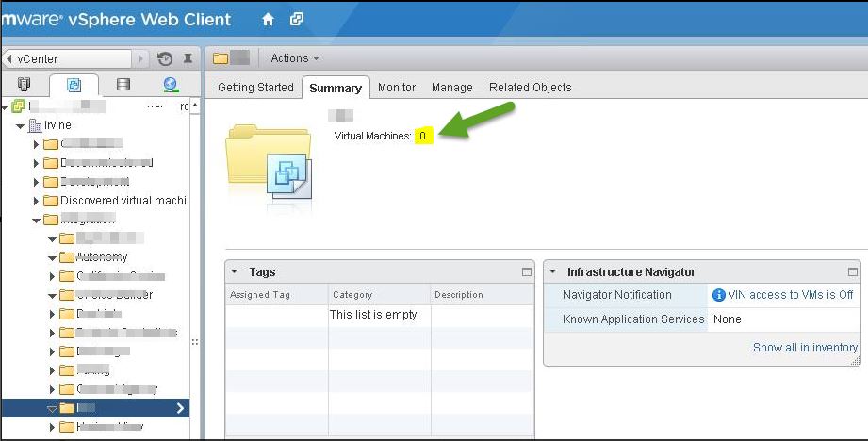Switch to Storage inventory tab icon

pyautogui.click(x=123, y=84)
